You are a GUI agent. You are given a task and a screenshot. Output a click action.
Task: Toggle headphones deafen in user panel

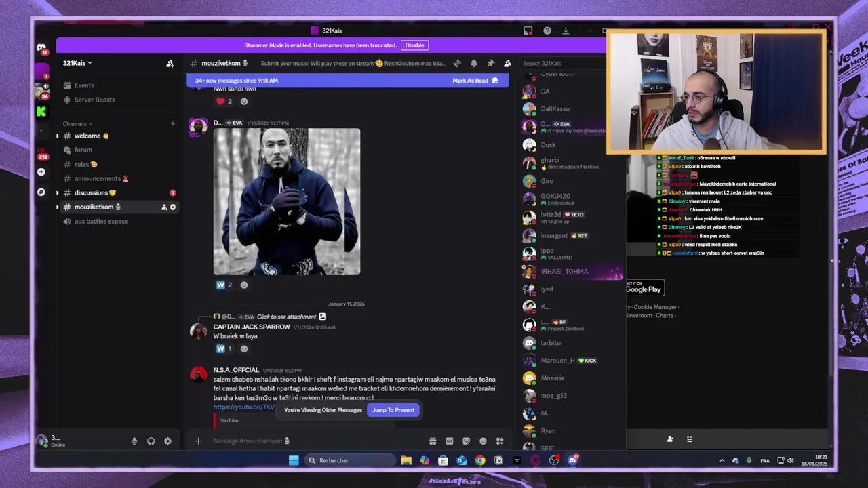point(151,441)
